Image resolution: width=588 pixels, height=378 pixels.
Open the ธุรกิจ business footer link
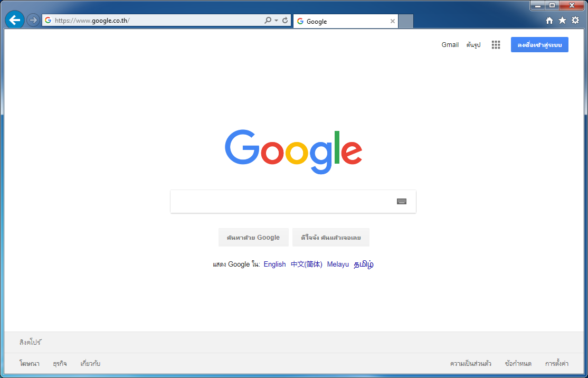pyautogui.click(x=60, y=363)
